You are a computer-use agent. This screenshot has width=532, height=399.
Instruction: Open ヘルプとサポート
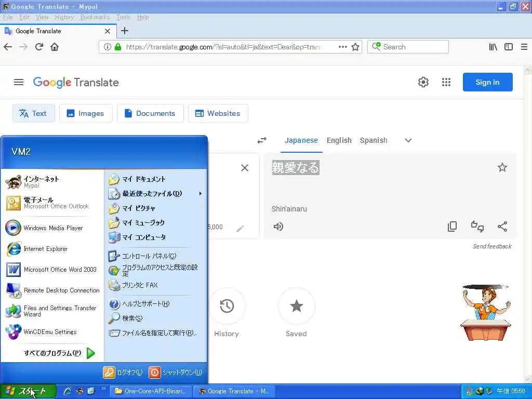pyautogui.click(x=155, y=303)
